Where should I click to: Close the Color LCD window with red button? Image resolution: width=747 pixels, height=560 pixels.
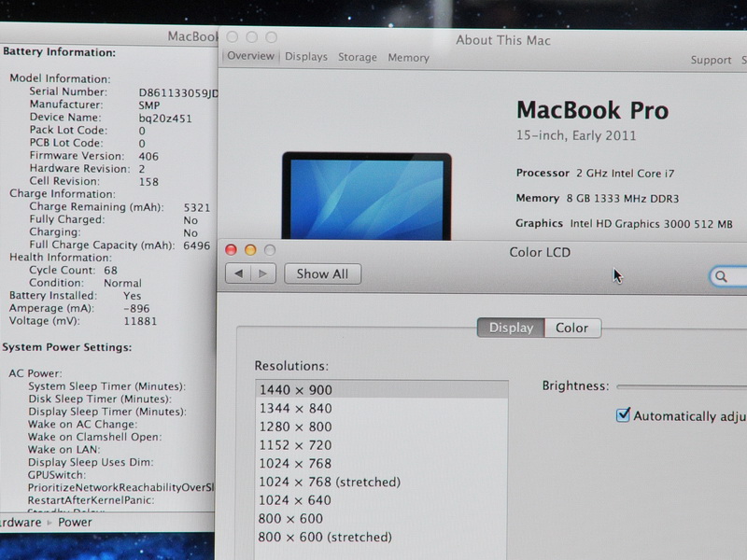(x=231, y=250)
